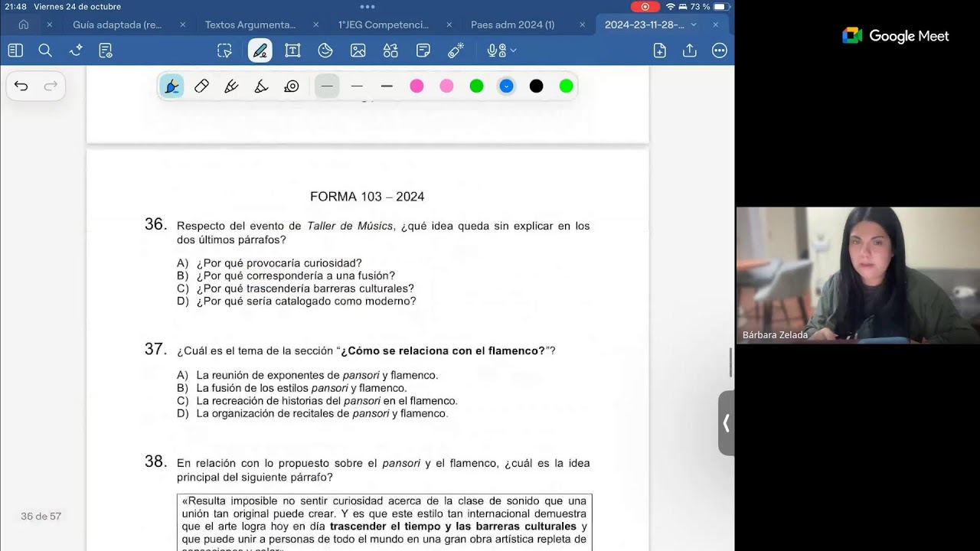The image size is (980, 551).
Task: Close the Guía adaptada tab
Action: tap(182, 24)
